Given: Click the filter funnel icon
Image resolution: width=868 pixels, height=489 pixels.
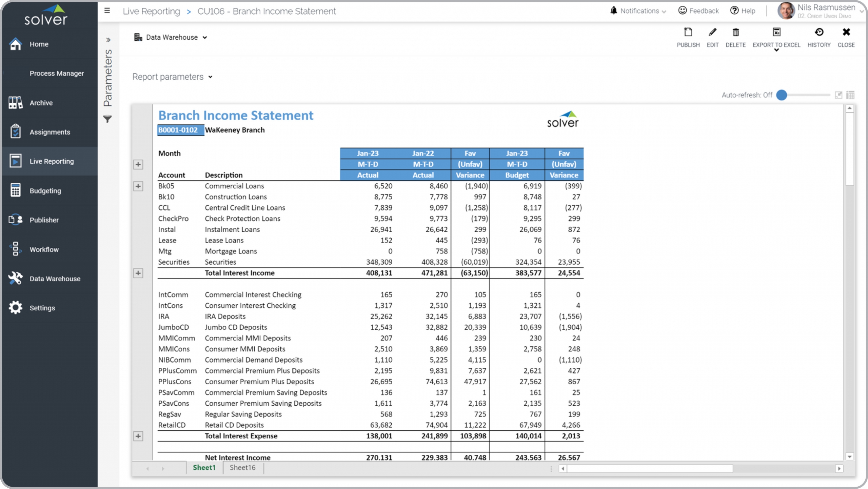Looking at the screenshot, I should pyautogui.click(x=107, y=119).
